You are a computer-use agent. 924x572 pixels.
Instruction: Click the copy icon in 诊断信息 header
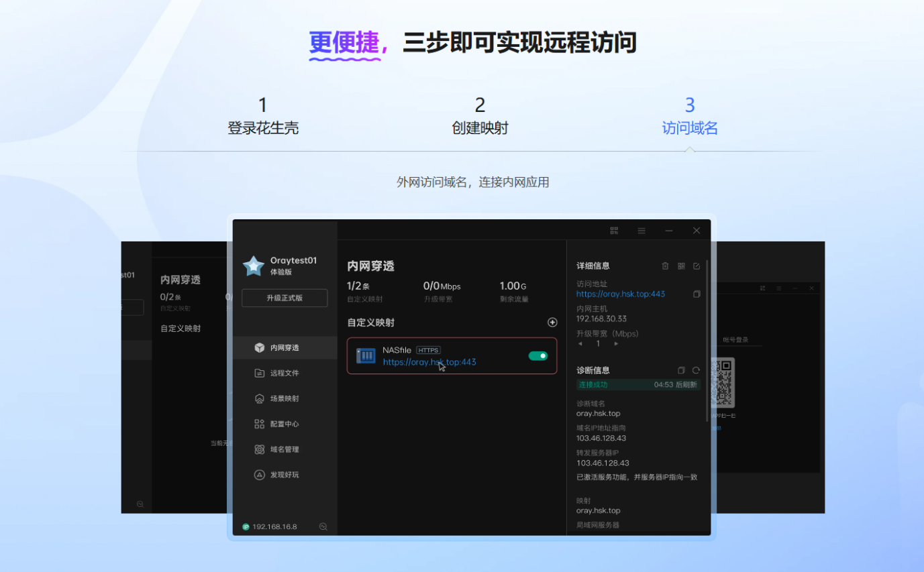pos(681,370)
